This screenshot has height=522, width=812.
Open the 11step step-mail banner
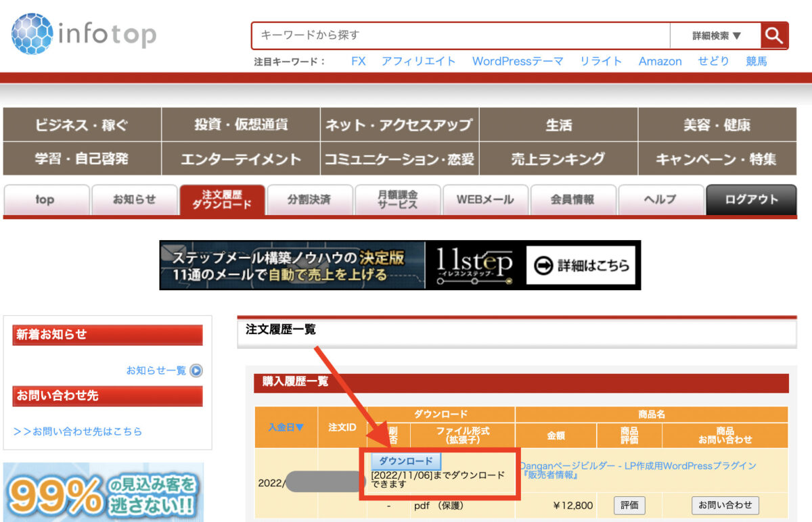coord(400,265)
